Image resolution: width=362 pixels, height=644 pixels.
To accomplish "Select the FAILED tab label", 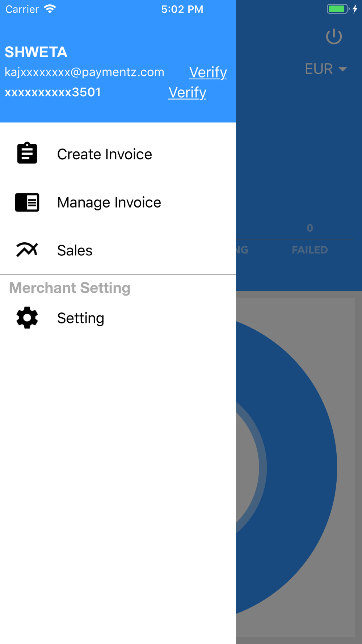I will coord(310,250).
